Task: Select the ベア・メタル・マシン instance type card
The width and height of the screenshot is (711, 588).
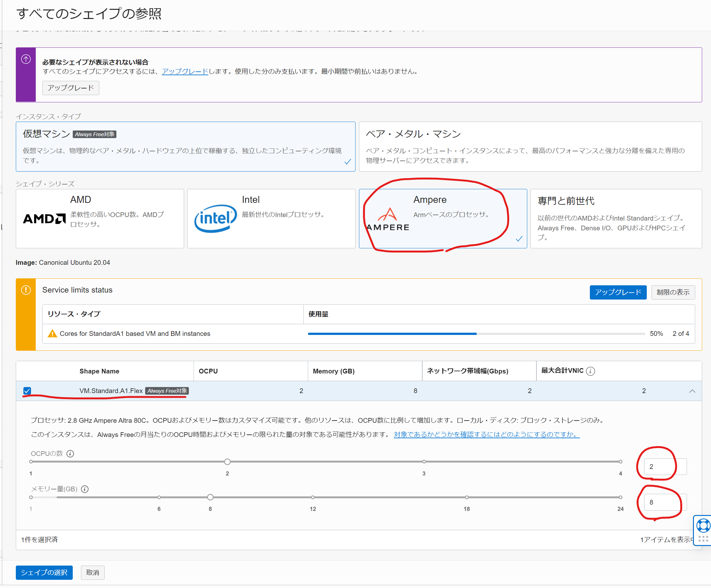Action: pos(530,147)
